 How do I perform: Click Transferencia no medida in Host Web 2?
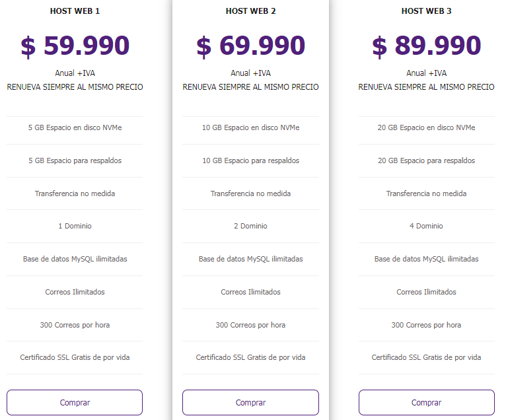[251, 193]
